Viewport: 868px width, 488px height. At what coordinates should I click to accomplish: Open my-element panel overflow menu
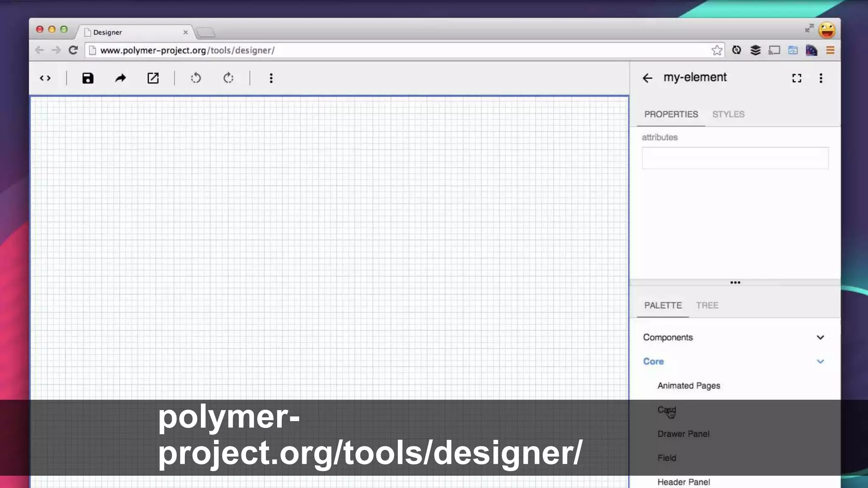(x=821, y=78)
